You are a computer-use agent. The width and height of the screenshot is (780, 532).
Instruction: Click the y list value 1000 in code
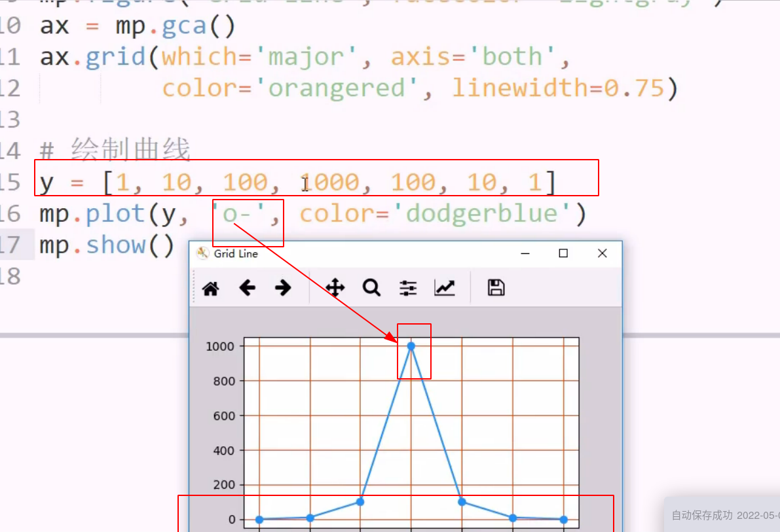(x=329, y=182)
